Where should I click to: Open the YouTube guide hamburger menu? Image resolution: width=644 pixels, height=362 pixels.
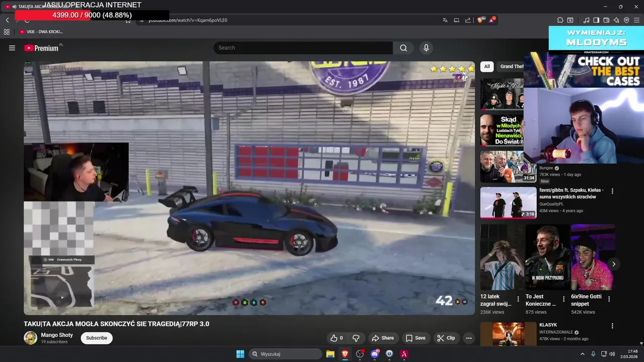click(x=12, y=48)
